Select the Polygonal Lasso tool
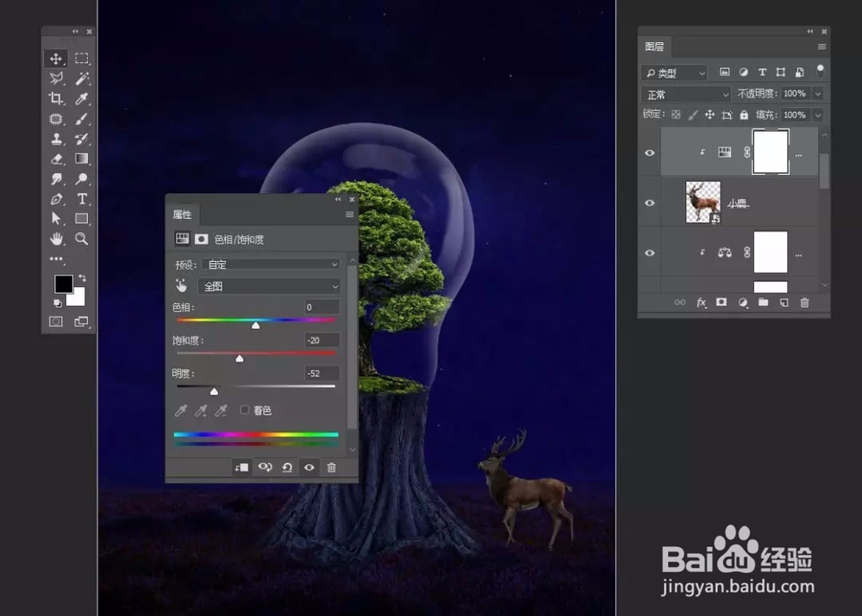 56,78
